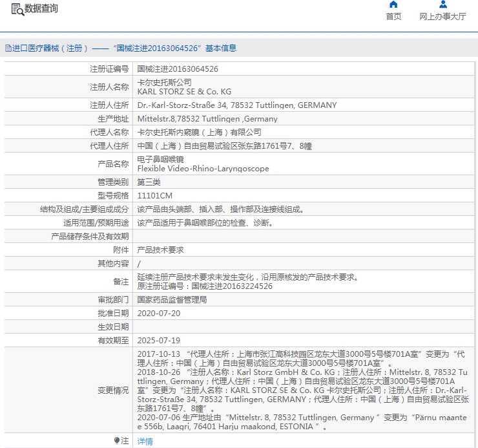Viewport: 478px width, 448px height.
Task: Click the 生产地址 label
Action: [113, 119]
